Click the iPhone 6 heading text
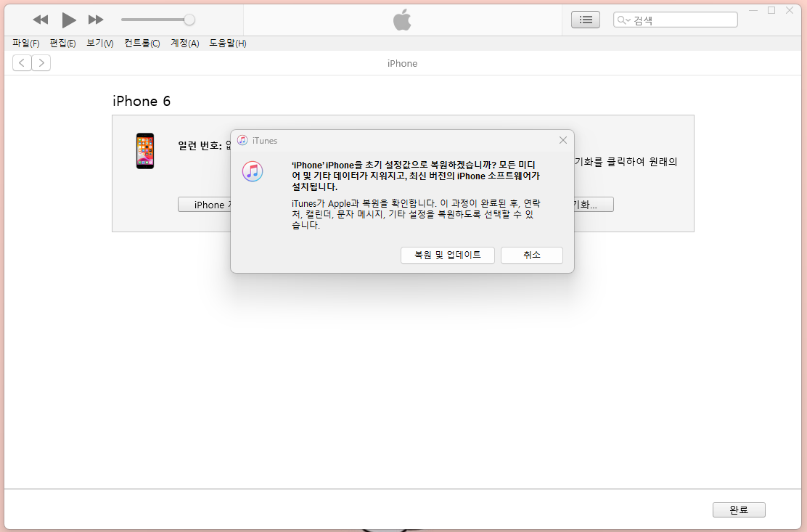 142,101
